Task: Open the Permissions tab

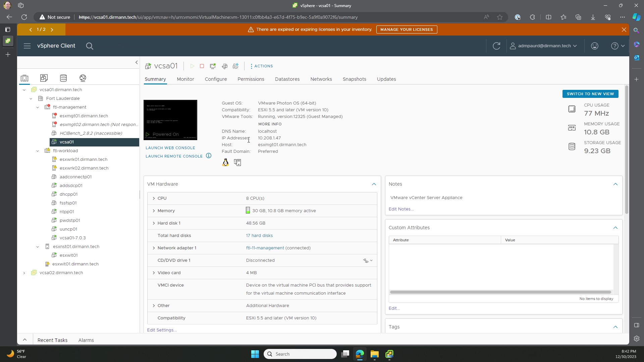Action: tap(251, 79)
